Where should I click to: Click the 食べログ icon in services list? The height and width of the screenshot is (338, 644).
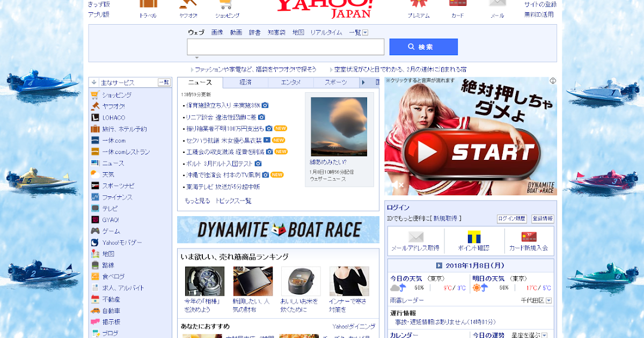point(94,276)
